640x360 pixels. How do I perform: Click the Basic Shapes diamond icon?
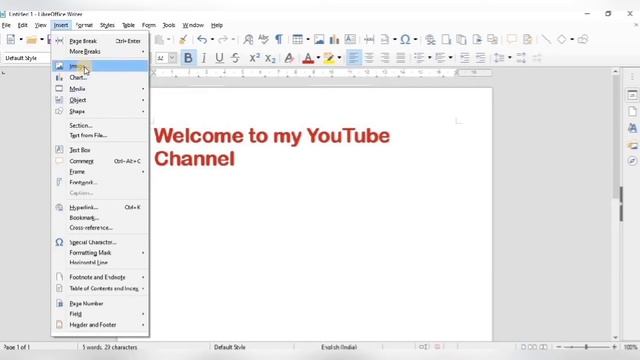[x=562, y=40]
